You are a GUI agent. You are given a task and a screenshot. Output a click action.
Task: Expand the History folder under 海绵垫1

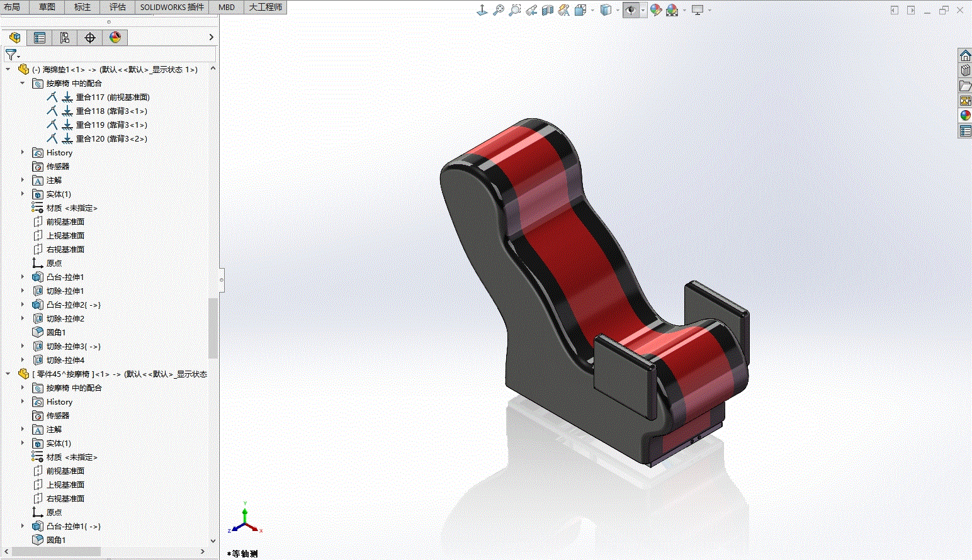[23, 152]
